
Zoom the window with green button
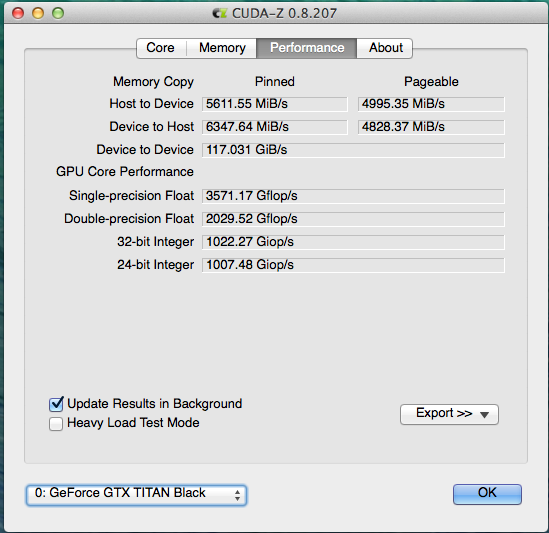[58, 13]
